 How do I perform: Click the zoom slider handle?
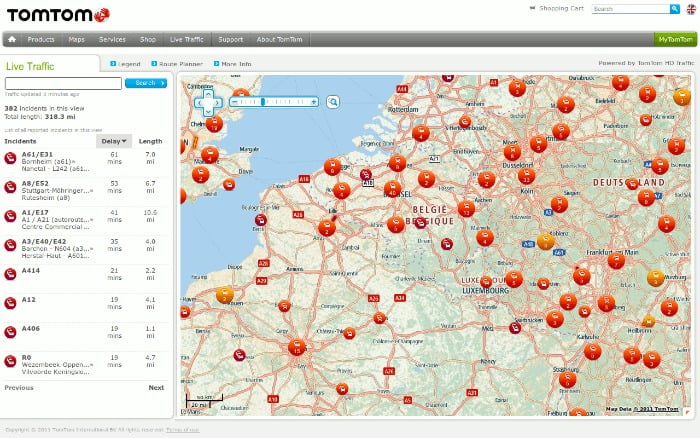tap(263, 102)
